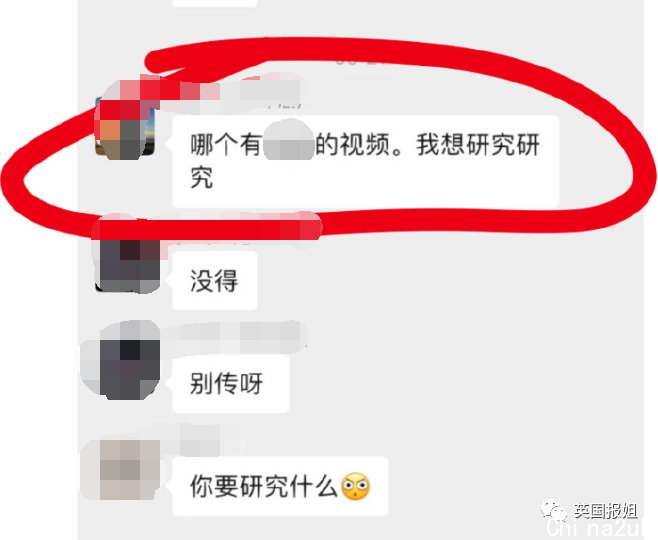This screenshot has height=540, width=658.
Task: Select the 没得 message bubble
Action: point(215,280)
